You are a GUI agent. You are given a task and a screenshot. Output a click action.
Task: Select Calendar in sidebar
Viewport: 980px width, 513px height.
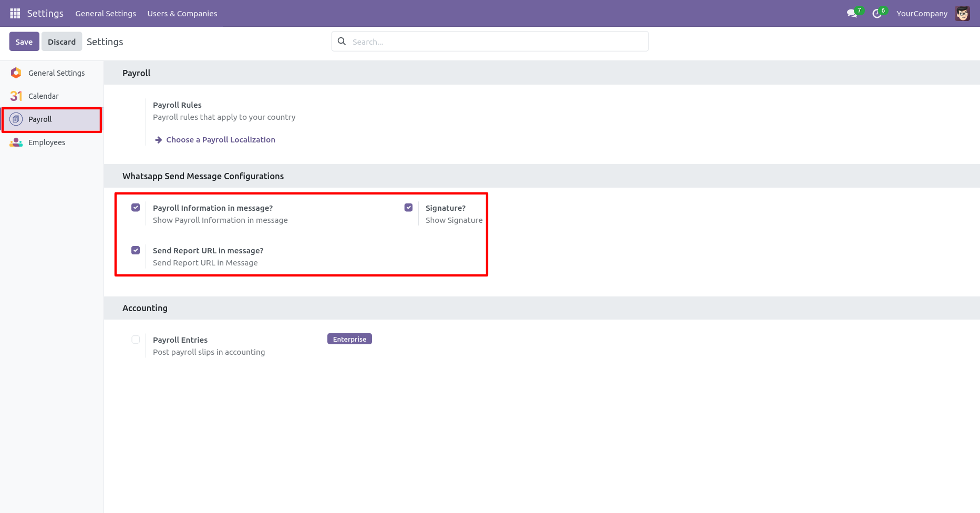pyautogui.click(x=51, y=96)
